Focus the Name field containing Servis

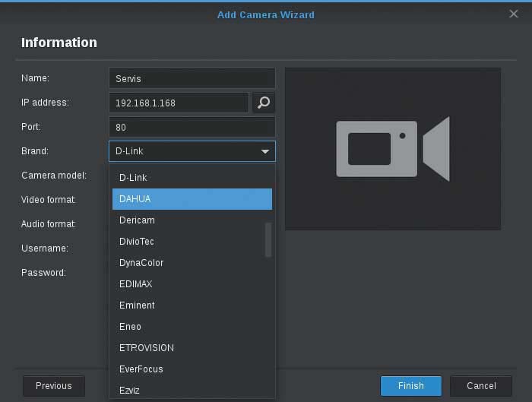[x=192, y=79]
